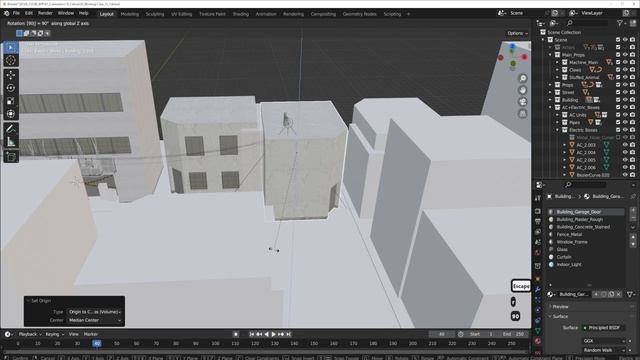Uncheck the Street collection checkbox
The width and height of the screenshot is (640, 360).
(618, 92)
